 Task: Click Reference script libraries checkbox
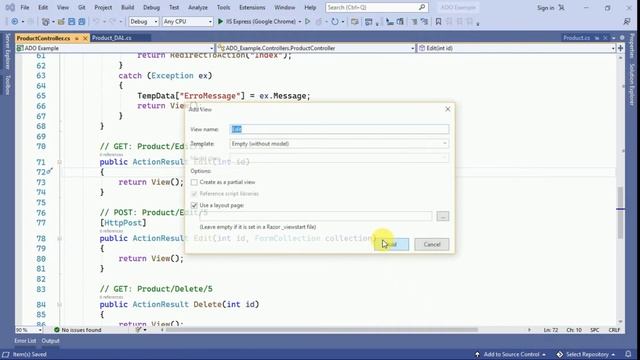tap(194, 194)
